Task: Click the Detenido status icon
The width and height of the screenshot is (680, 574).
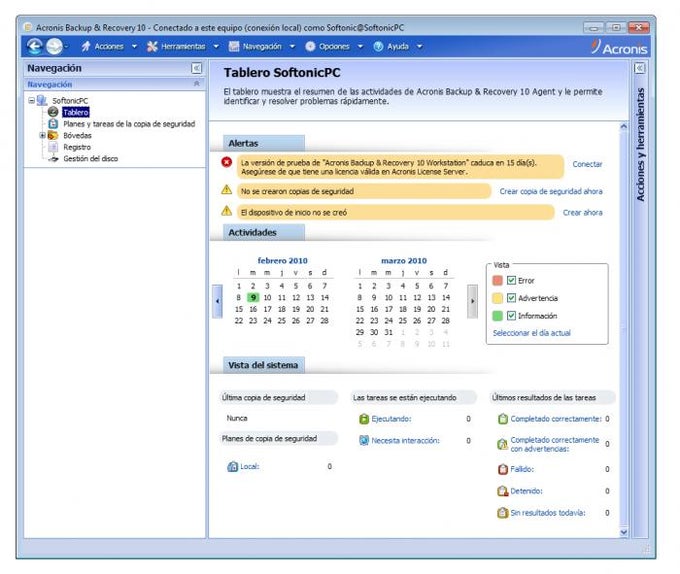Action: click(x=503, y=491)
